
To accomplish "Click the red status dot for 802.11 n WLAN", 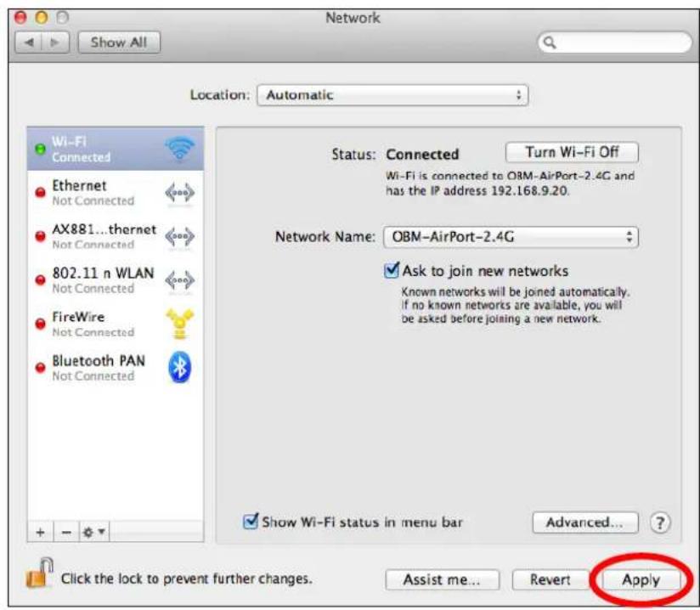I will click(40, 280).
